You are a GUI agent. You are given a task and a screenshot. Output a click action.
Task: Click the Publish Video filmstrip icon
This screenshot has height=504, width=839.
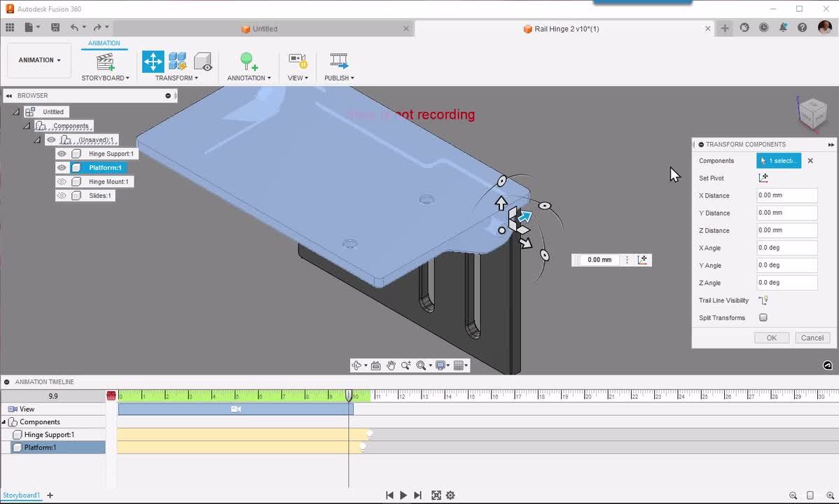[339, 61]
